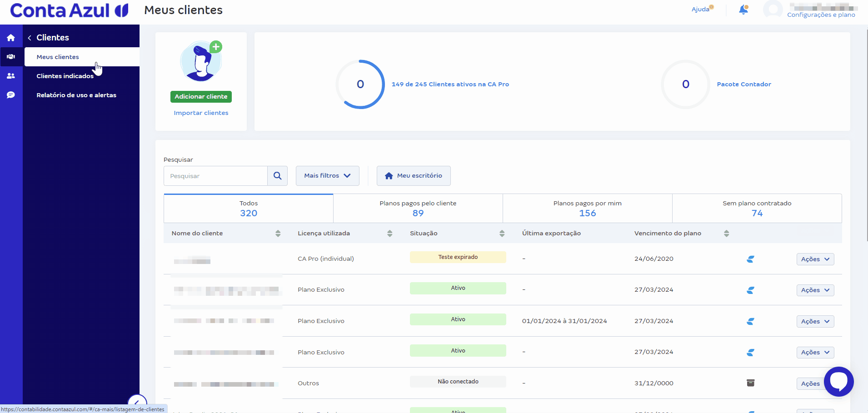The width and height of the screenshot is (868, 413).
Task: Select Relatório de uso e alertas menu
Action: coord(76,95)
